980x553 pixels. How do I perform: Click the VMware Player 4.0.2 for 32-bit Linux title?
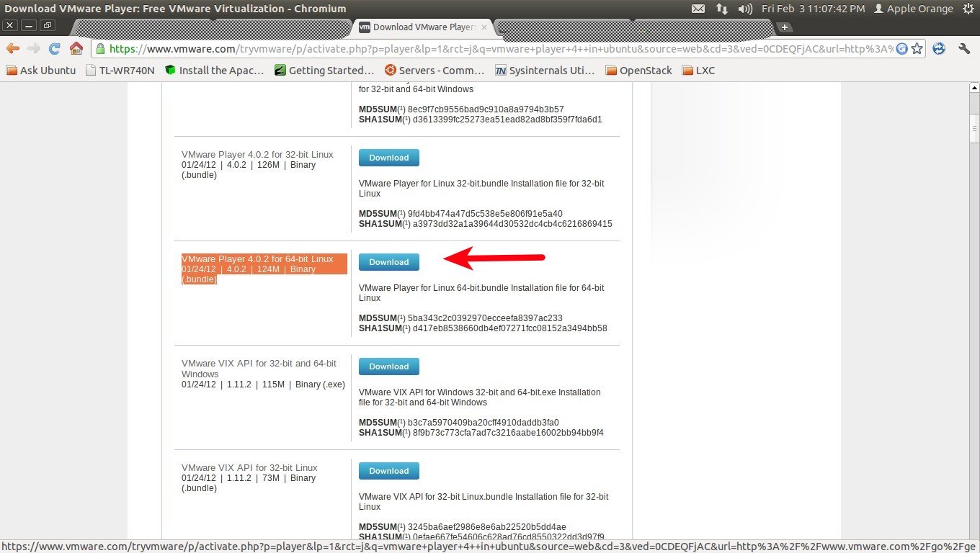tap(257, 155)
